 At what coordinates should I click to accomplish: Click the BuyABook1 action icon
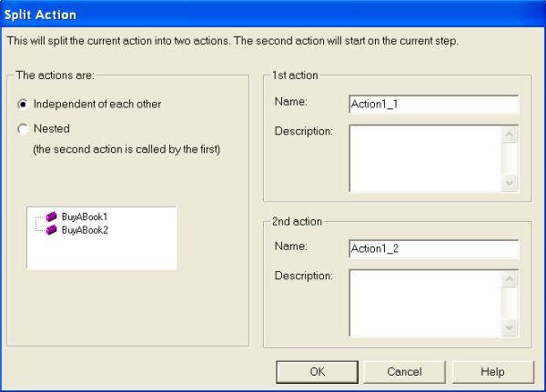point(52,217)
